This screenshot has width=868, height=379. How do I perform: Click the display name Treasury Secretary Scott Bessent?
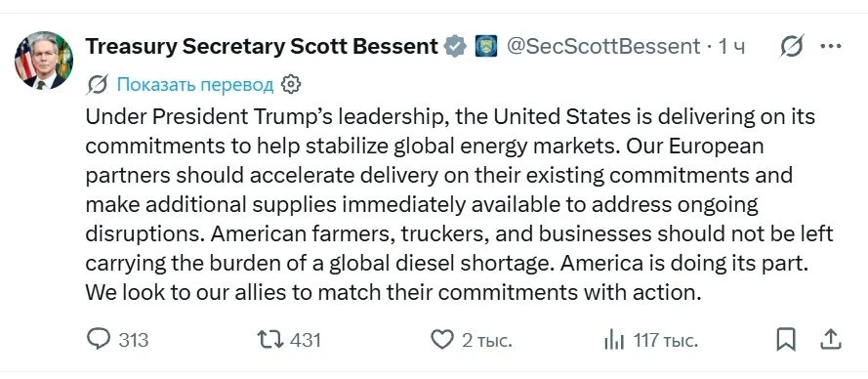point(262,47)
